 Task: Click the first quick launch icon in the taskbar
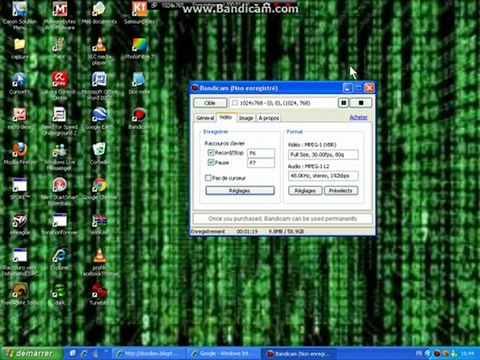pos(73,353)
